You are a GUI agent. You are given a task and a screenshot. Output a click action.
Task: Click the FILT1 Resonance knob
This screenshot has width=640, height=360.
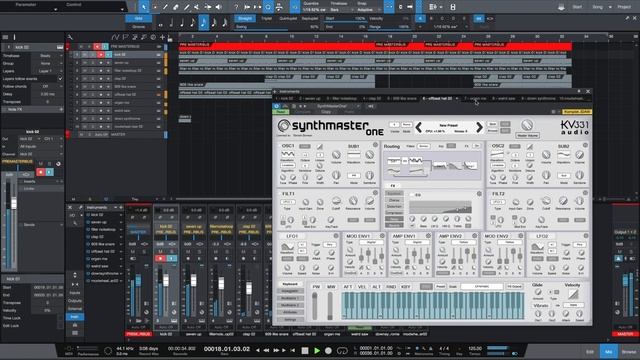coord(353,201)
